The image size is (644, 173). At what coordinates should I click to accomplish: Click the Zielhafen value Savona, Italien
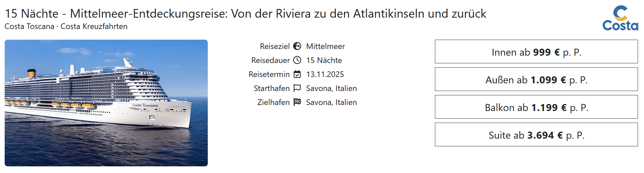[x=332, y=102]
